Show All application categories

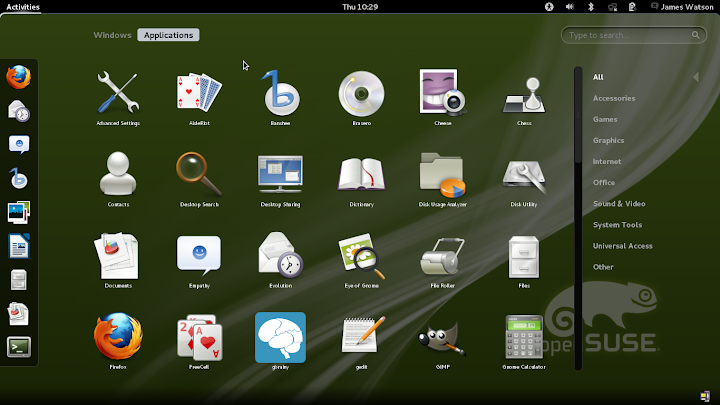click(598, 77)
